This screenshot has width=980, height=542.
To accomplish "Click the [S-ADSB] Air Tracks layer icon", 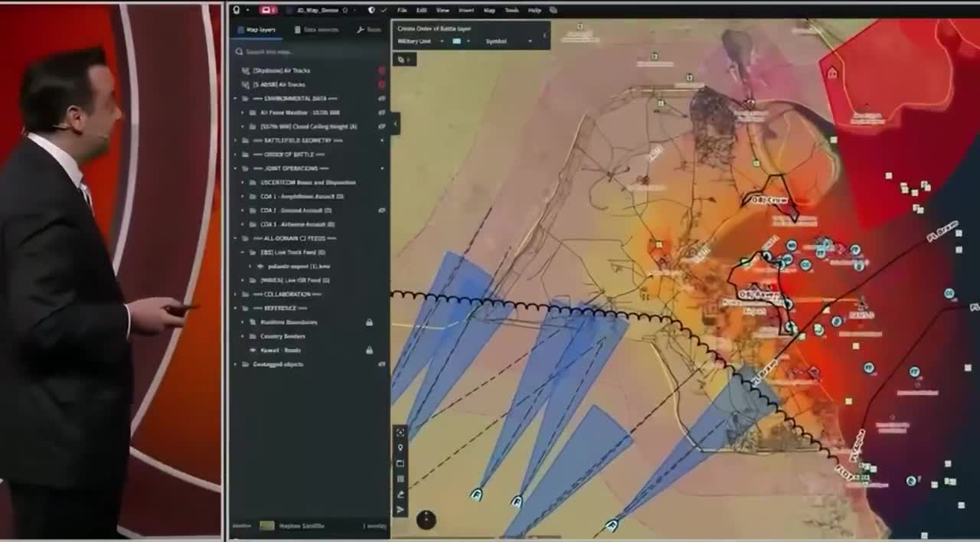I will 245,84.
